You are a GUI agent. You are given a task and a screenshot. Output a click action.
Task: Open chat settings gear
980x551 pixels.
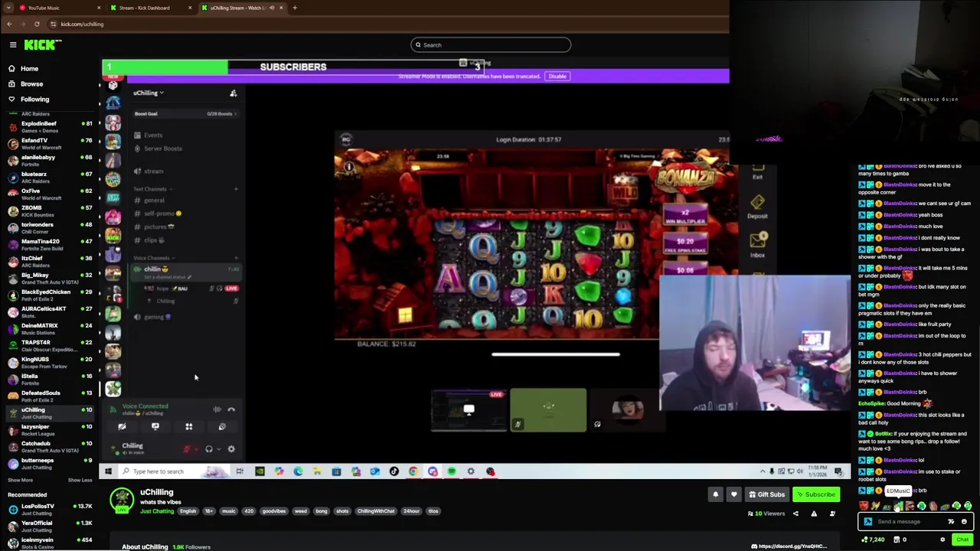point(942,540)
